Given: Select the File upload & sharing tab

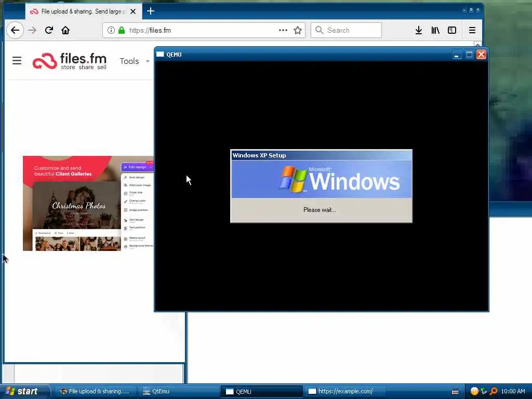Looking at the screenshot, I should click(83, 11).
